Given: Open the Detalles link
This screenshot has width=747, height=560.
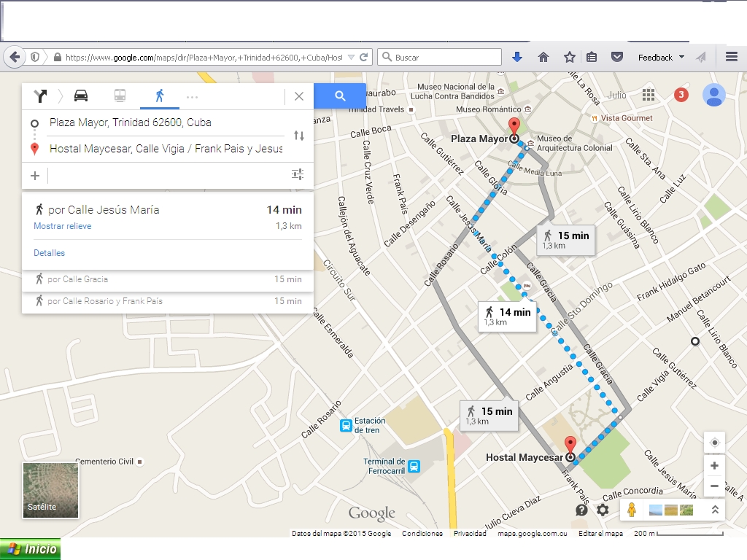Looking at the screenshot, I should click(49, 253).
